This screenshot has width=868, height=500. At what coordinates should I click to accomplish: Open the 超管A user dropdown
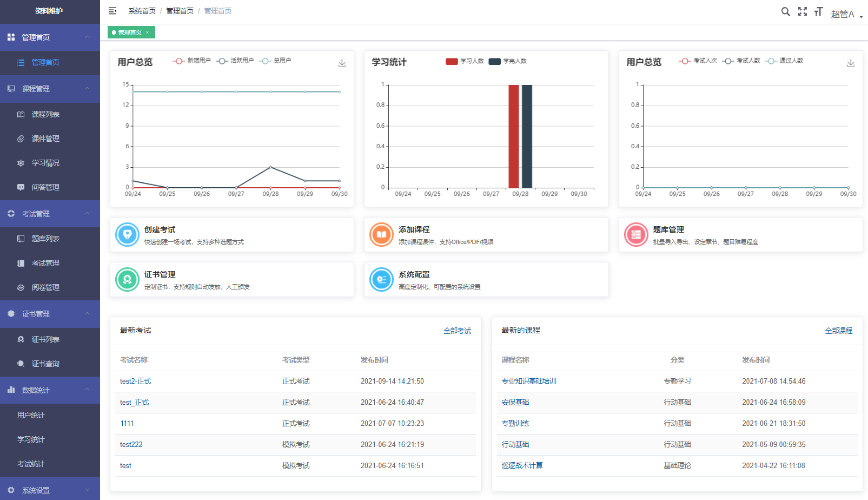846,14
